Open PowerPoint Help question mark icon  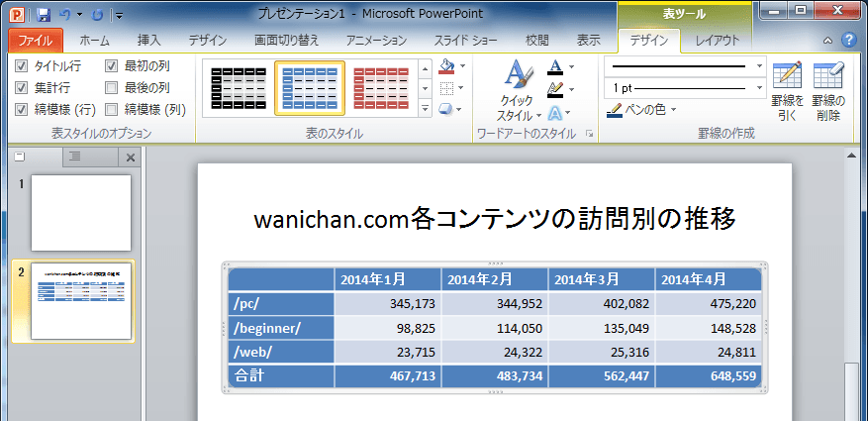coord(848,40)
